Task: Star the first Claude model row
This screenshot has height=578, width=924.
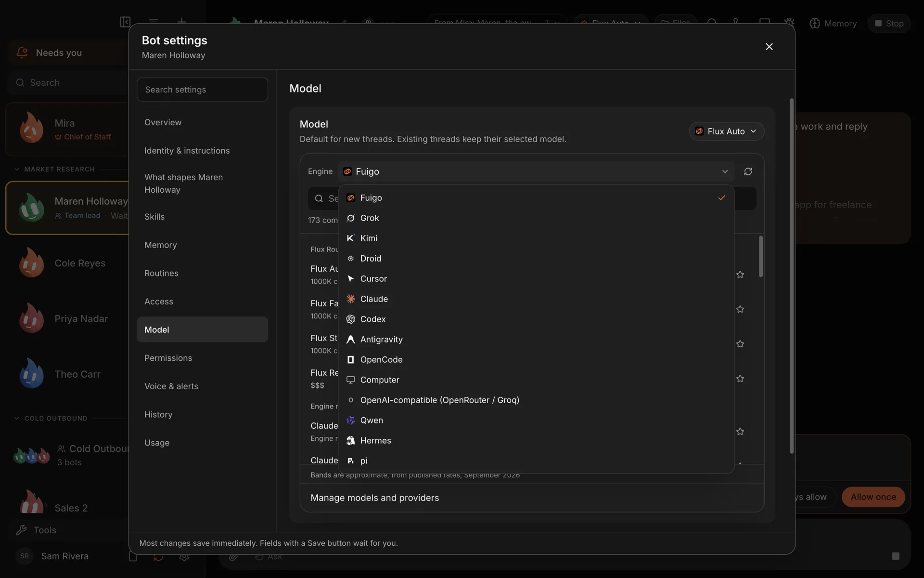Action: [740, 432]
